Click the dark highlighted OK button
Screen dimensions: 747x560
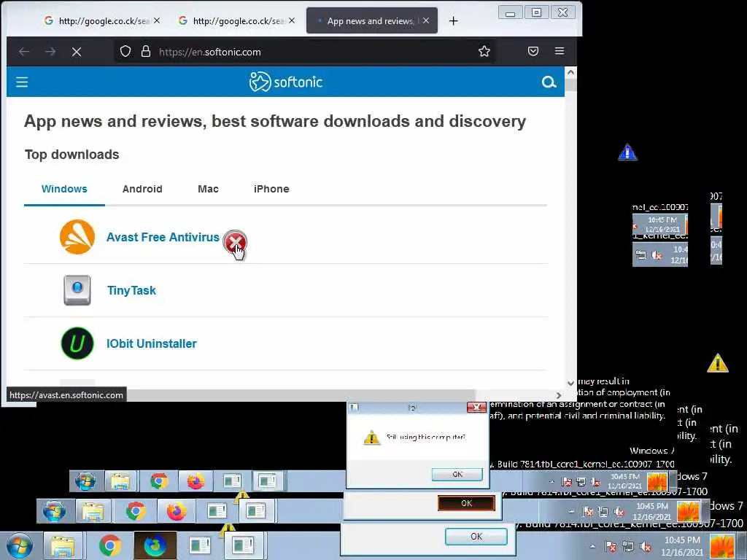tap(466, 503)
